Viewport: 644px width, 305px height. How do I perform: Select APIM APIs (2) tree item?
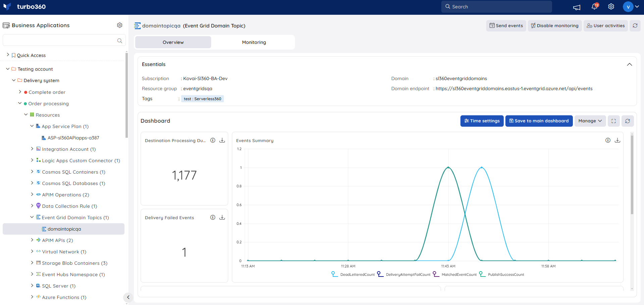(57, 240)
